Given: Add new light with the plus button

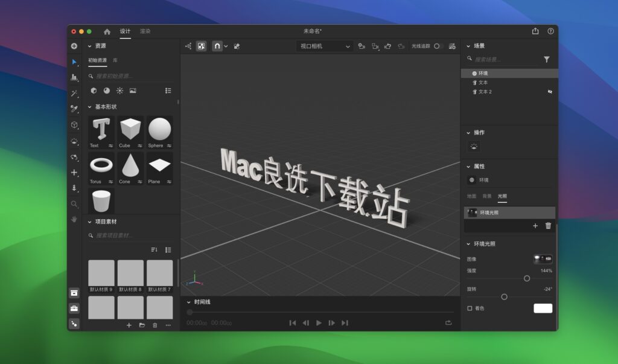Looking at the screenshot, I should 535,226.
